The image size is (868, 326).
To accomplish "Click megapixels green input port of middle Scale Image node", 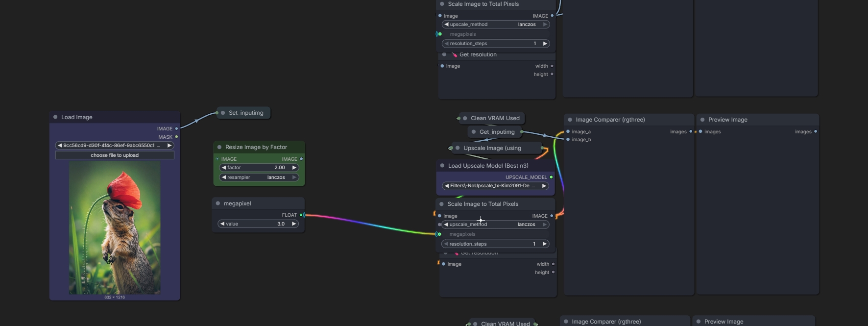I will (x=439, y=234).
